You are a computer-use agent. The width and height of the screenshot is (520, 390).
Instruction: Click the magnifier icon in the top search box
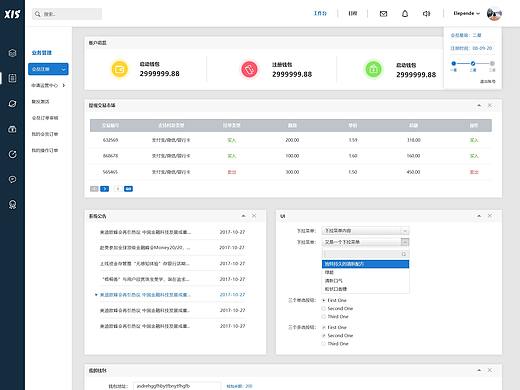point(38,14)
